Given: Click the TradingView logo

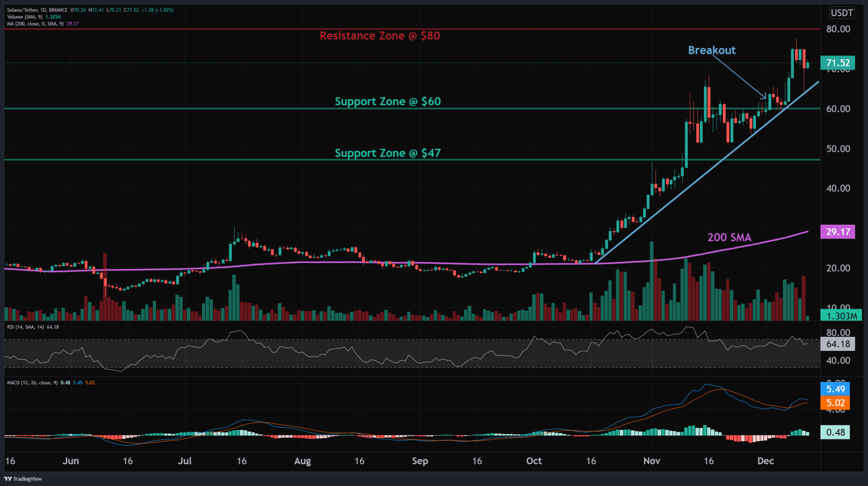Looking at the screenshot, I should point(24,478).
